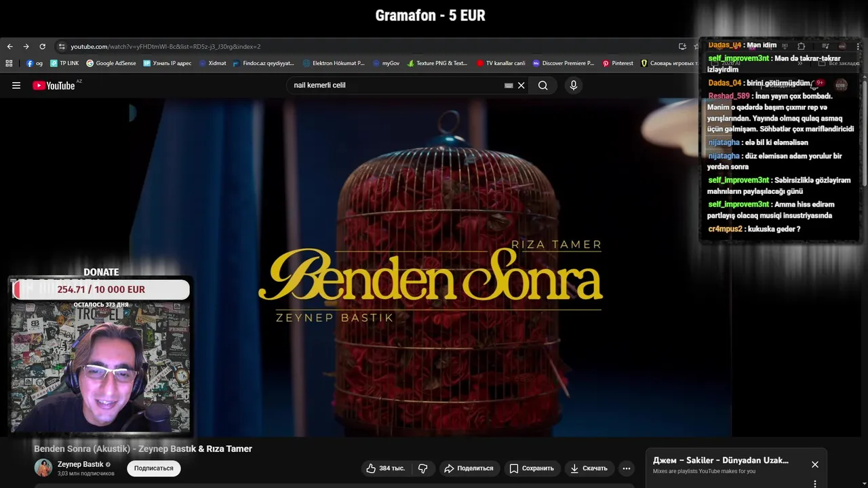Open the Узнать IP адрес bookmark
This screenshot has width=868, height=488.
pos(167,63)
